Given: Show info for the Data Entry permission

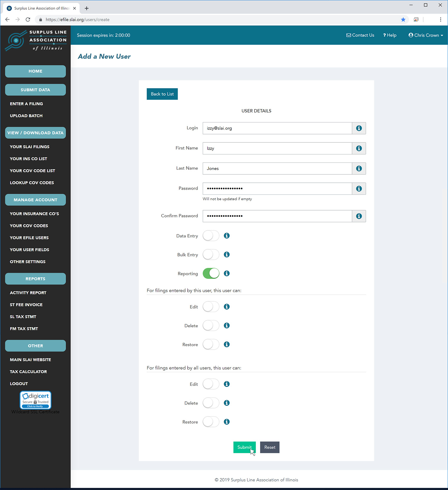Looking at the screenshot, I should point(227,236).
